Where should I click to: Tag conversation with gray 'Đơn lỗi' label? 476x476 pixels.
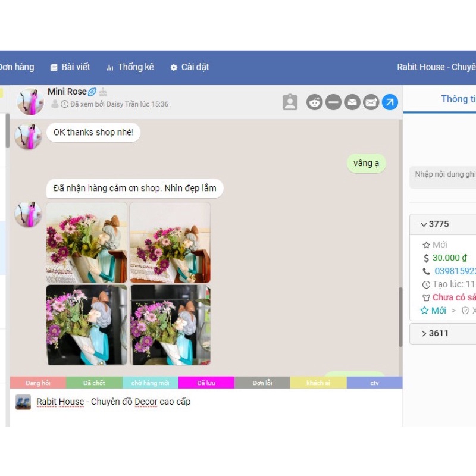(262, 383)
